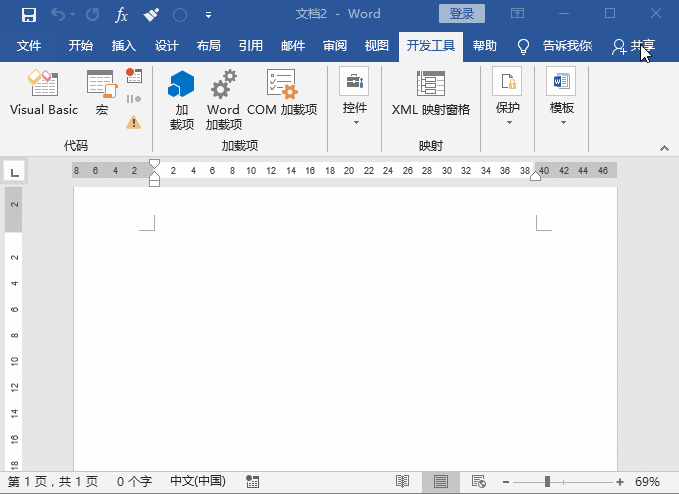Click the 加载项 blue hexagon add-ins icon
The image size is (679, 494).
point(181,99)
